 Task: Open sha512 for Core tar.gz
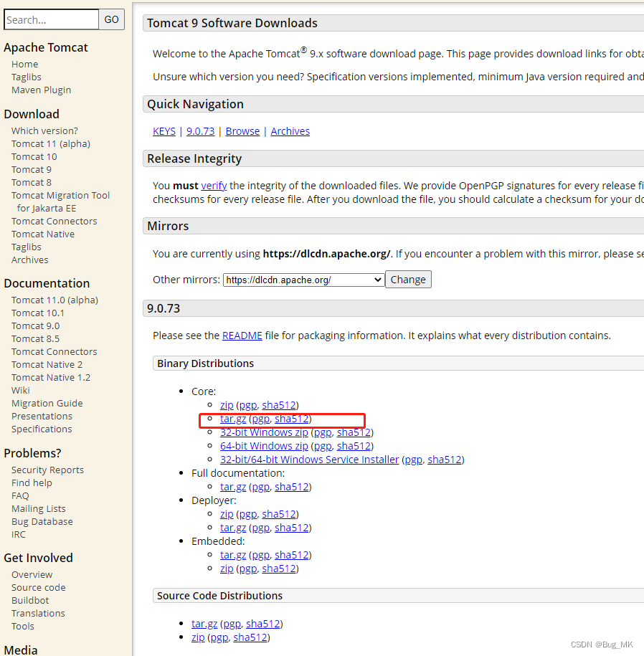pyautogui.click(x=292, y=419)
